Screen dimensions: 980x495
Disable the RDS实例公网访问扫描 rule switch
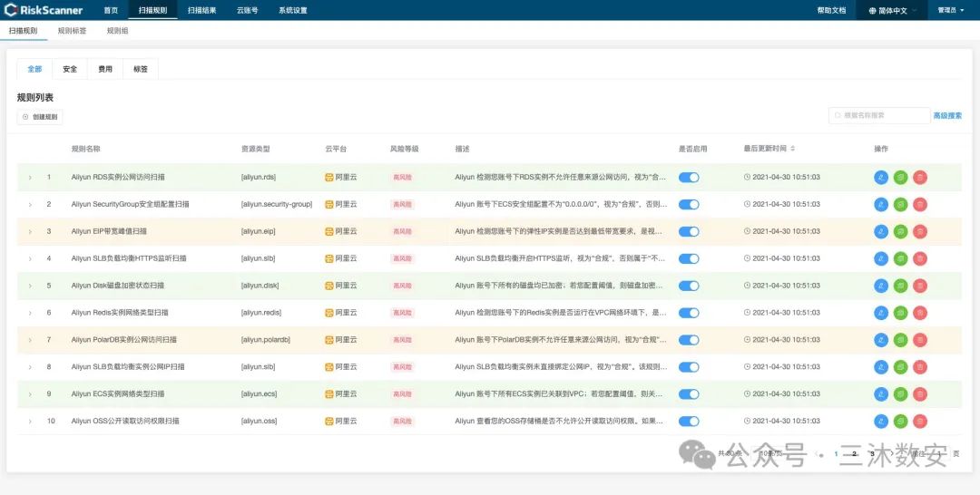pyautogui.click(x=689, y=178)
